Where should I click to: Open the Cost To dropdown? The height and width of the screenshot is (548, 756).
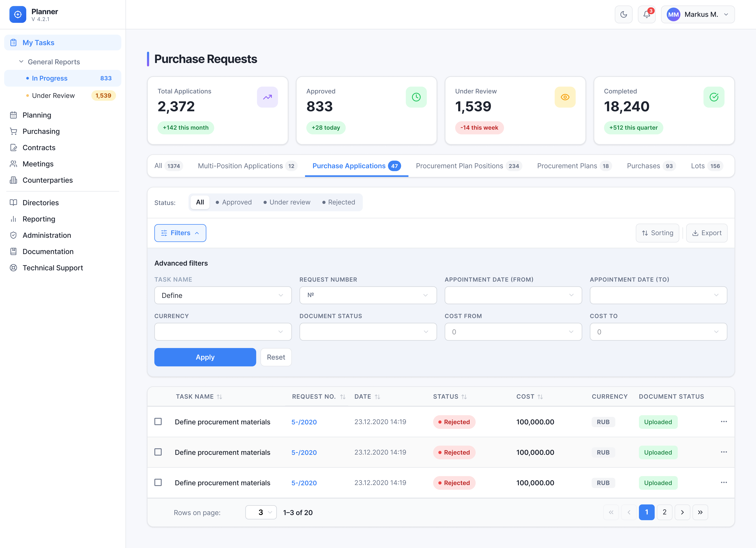pyautogui.click(x=658, y=332)
